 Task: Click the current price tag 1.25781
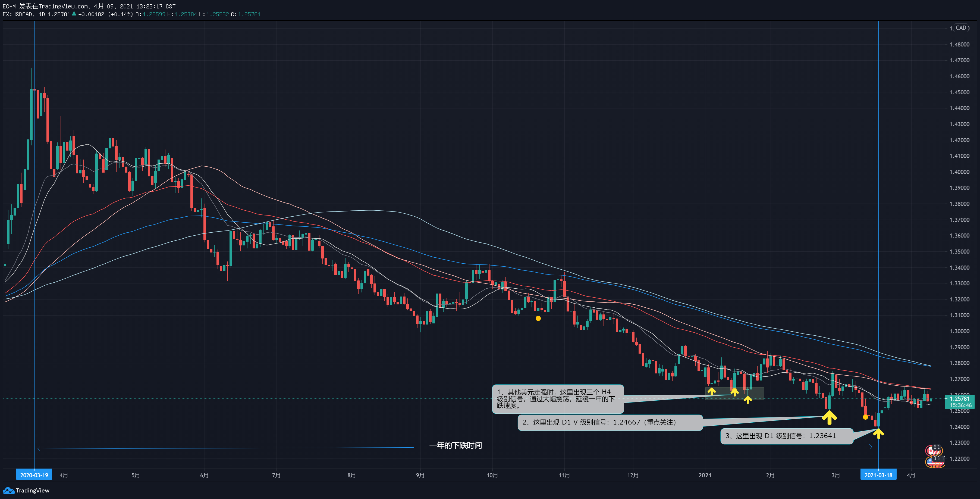tap(960, 398)
